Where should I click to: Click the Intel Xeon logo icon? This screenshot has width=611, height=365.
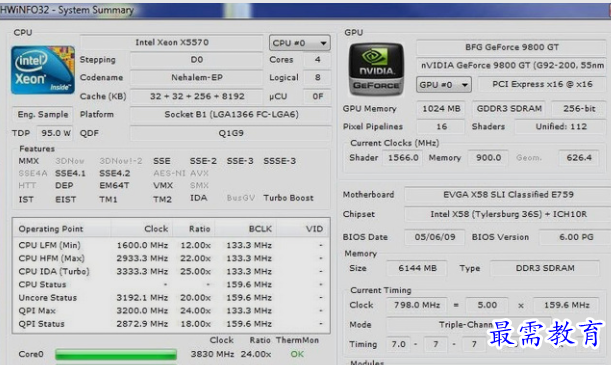(x=43, y=70)
